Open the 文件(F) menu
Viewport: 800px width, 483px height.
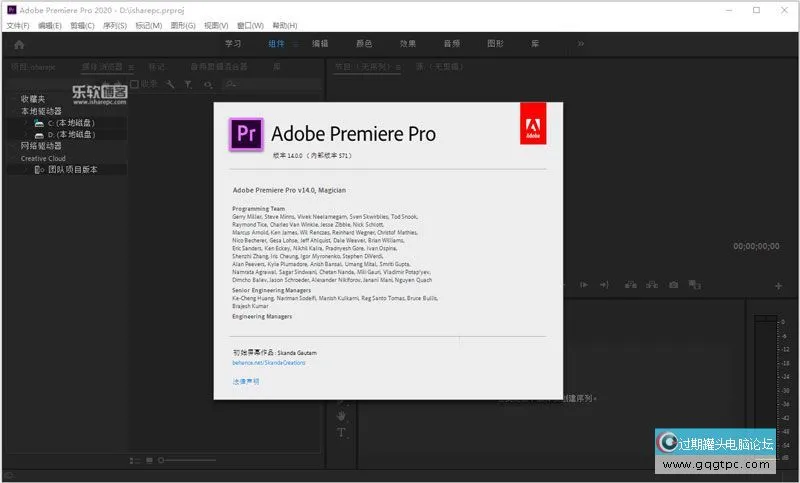(x=18, y=26)
